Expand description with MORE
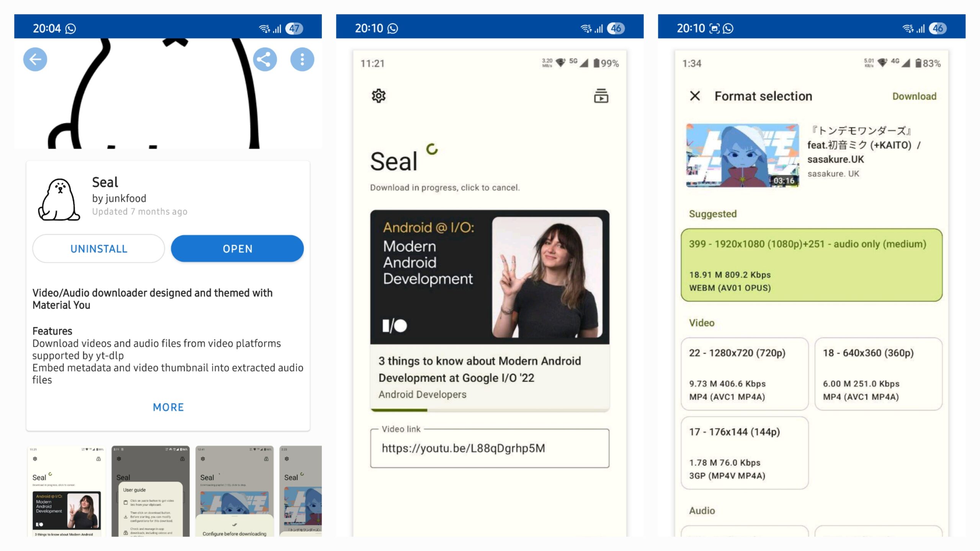The width and height of the screenshot is (980, 551). 168,407
